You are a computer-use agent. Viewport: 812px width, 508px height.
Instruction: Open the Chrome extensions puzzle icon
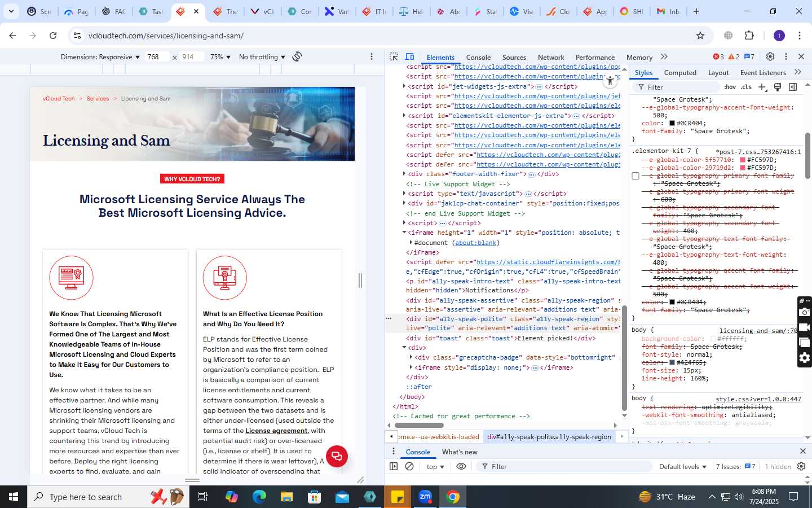[749, 36]
